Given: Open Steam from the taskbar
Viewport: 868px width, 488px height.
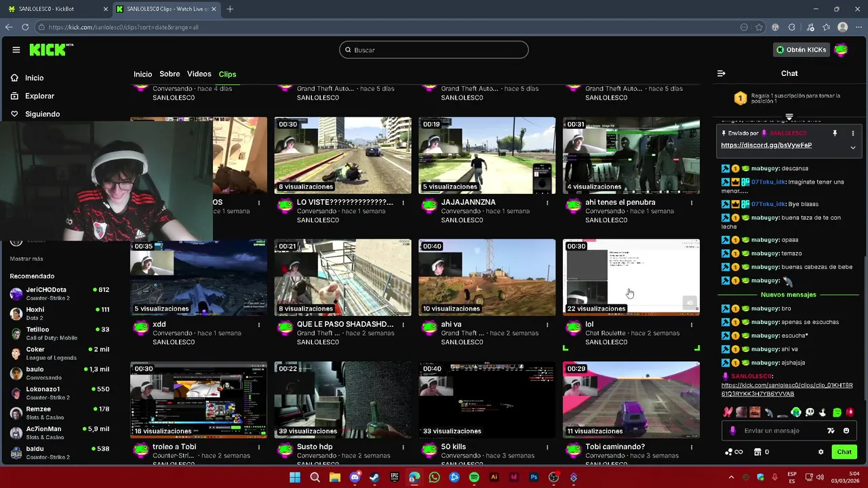Looking at the screenshot, I should (374, 477).
